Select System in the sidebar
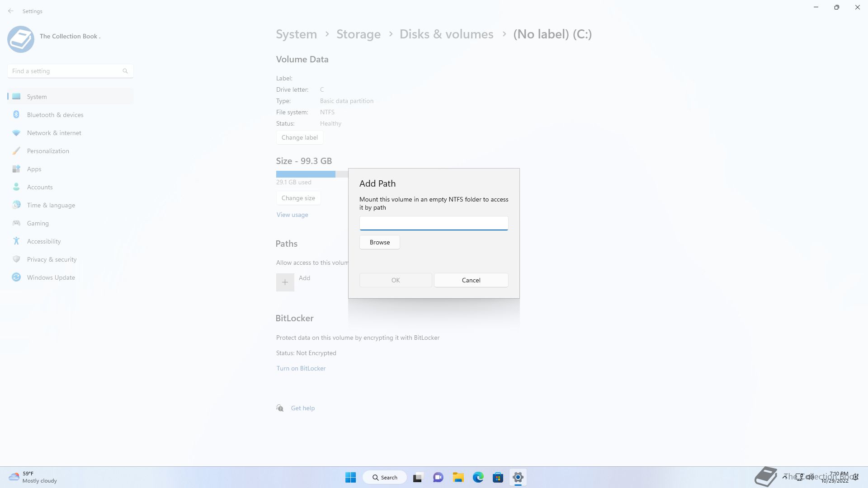Screen dimensions: 868x488 point(70,97)
